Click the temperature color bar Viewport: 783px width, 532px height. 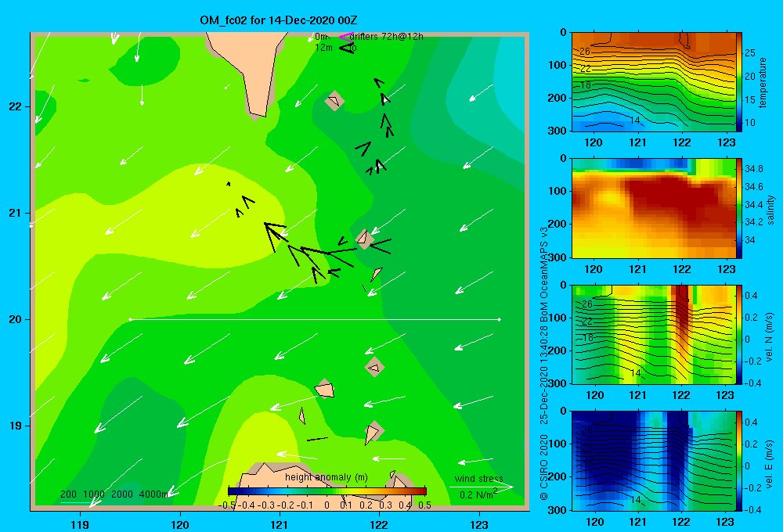pyautogui.click(x=739, y=82)
